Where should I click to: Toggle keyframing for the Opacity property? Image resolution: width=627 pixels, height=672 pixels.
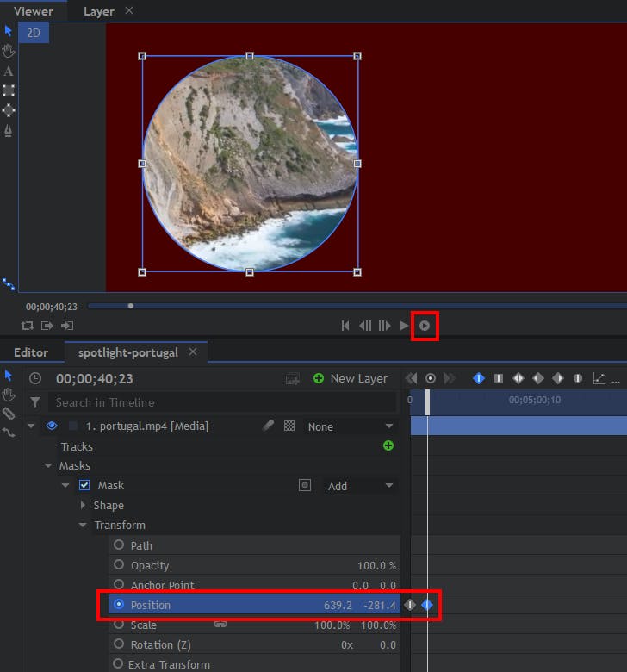119,564
